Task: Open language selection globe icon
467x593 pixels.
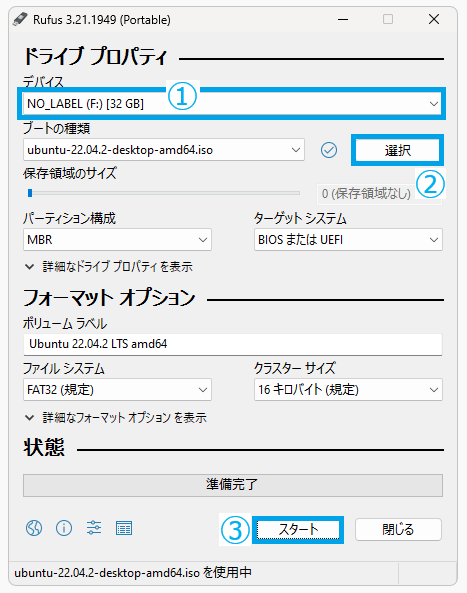Action: click(34, 528)
